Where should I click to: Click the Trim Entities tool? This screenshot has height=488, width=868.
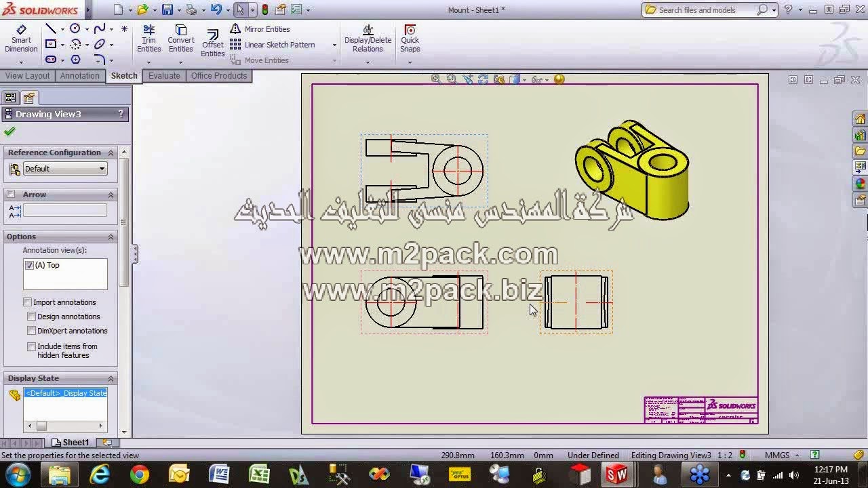point(149,39)
